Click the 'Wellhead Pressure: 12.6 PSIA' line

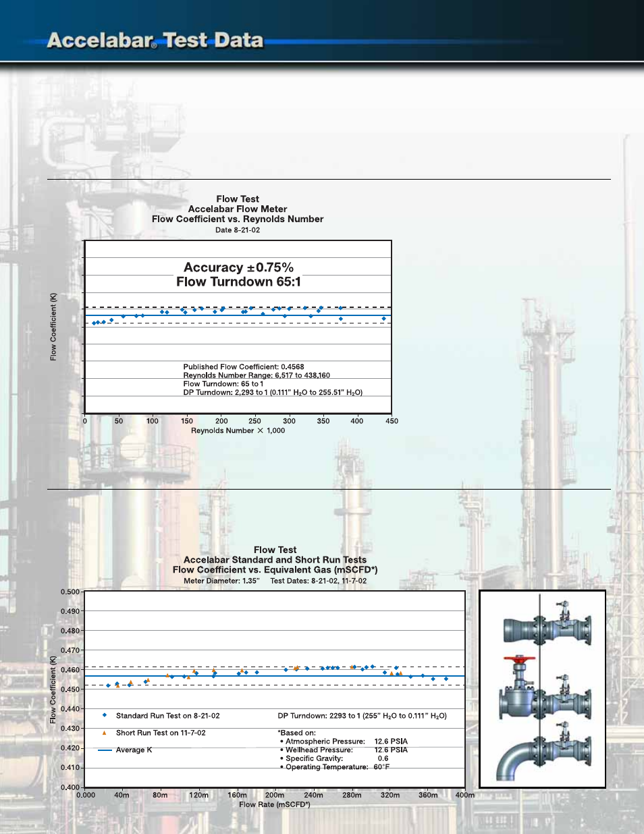coord(344,750)
